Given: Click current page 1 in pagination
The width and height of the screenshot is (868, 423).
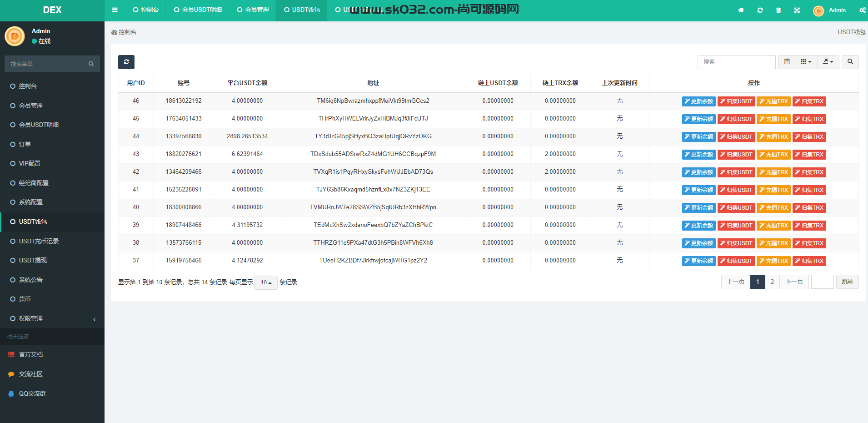Looking at the screenshot, I should tap(758, 282).
